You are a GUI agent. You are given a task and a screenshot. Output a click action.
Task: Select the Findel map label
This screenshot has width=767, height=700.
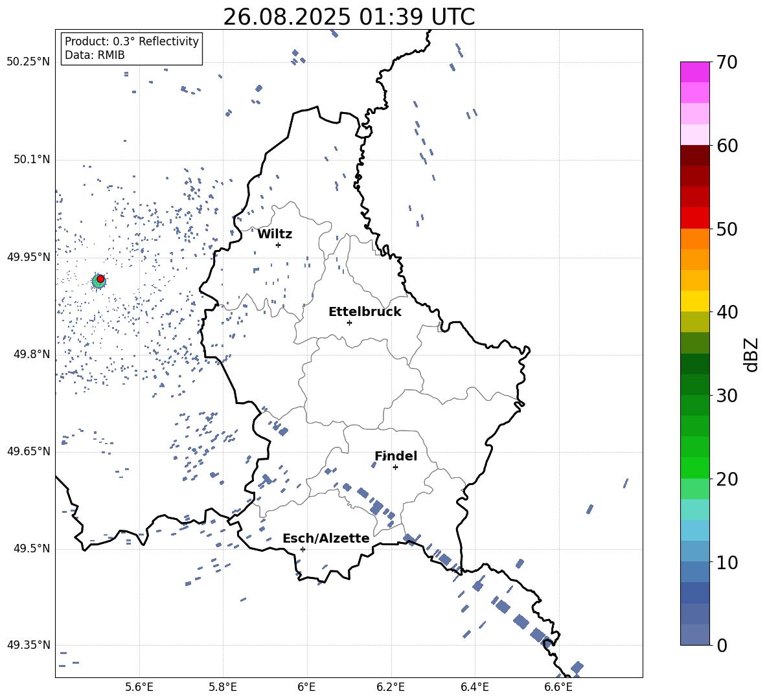tap(396, 456)
